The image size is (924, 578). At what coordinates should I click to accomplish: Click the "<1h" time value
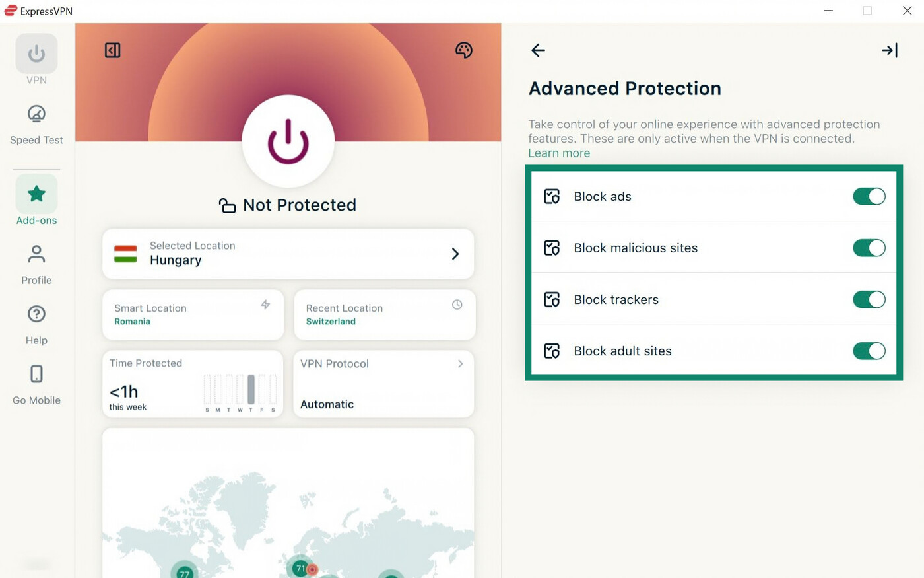click(x=124, y=392)
